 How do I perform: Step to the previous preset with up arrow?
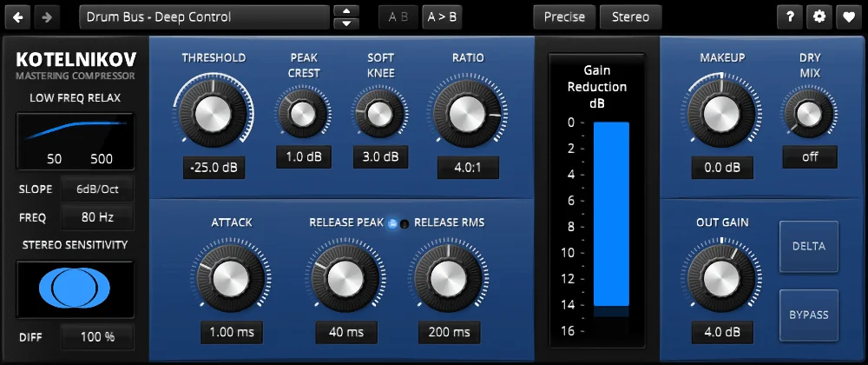point(346,11)
